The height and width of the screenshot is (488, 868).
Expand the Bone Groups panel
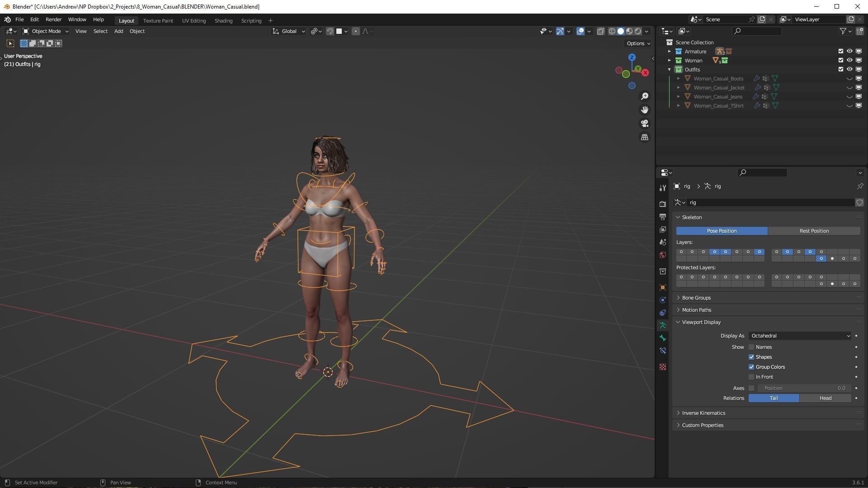(696, 298)
